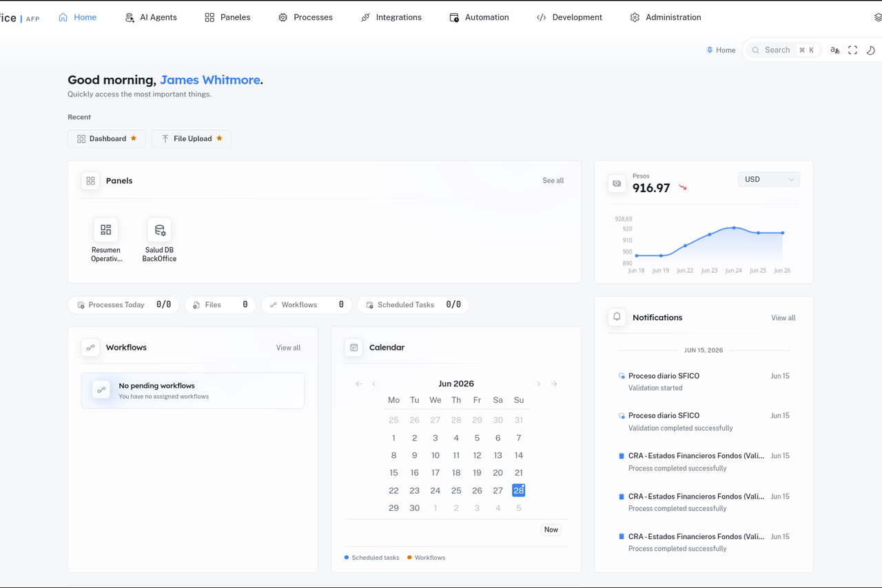Image resolution: width=882 pixels, height=588 pixels.
Task: Click the Scheduled Tasks counter chip
Action: click(x=413, y=305)
